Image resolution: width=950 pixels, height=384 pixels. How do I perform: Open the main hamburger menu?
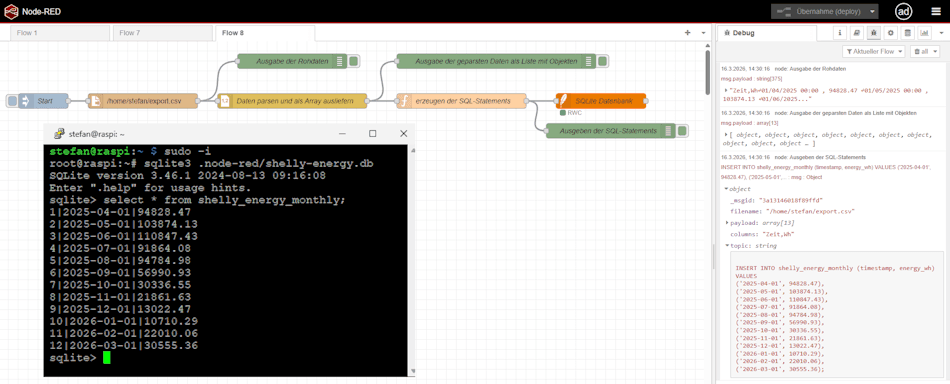point(936,12)
